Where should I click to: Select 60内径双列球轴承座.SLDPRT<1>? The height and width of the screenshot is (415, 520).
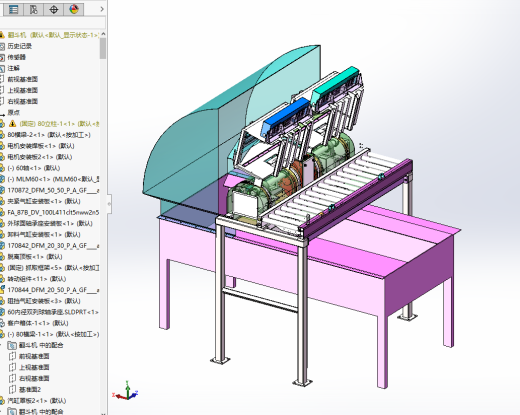53,312
